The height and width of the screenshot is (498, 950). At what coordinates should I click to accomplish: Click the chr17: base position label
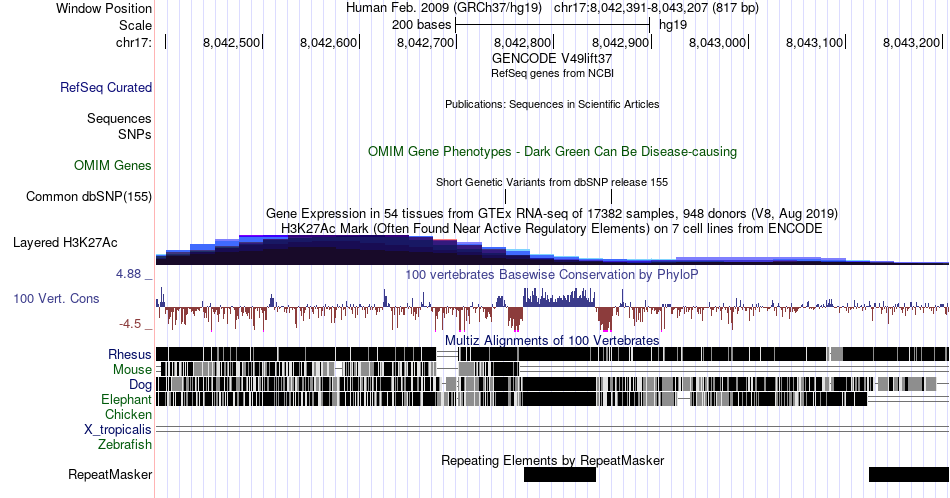pos(134,42)
